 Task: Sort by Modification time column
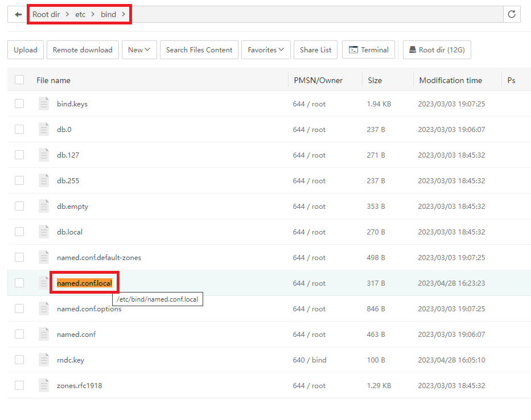450,80
